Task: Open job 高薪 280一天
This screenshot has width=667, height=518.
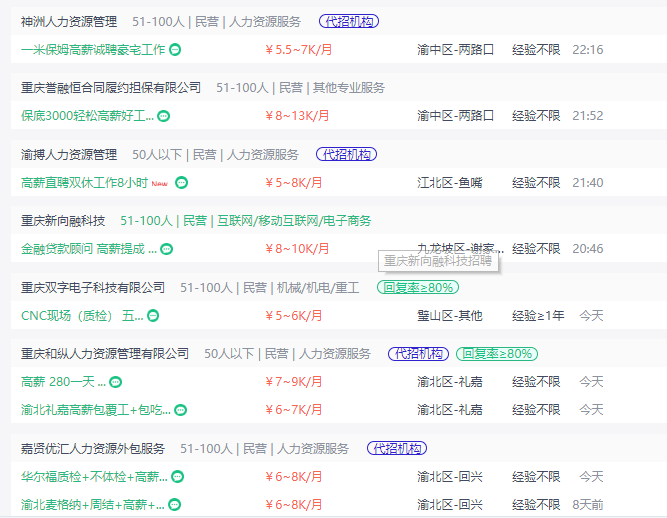Action: (x=63, y=382)
